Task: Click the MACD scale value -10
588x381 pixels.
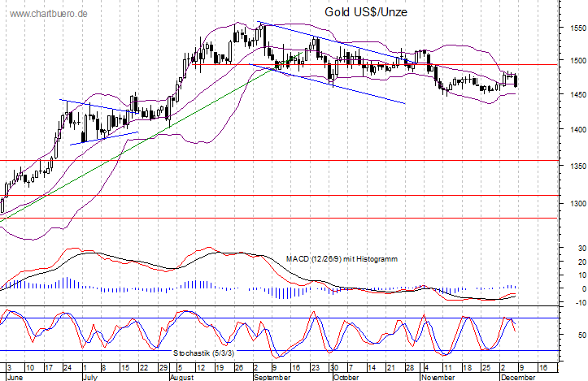Action: [581, 303]
